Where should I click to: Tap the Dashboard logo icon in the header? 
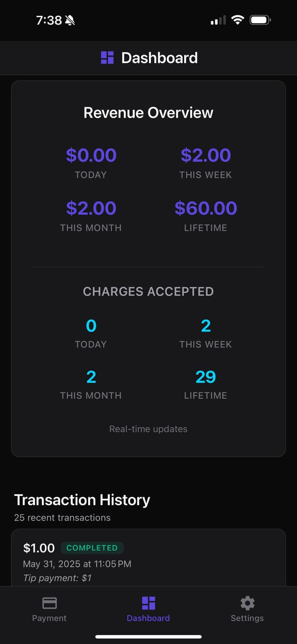106,58
